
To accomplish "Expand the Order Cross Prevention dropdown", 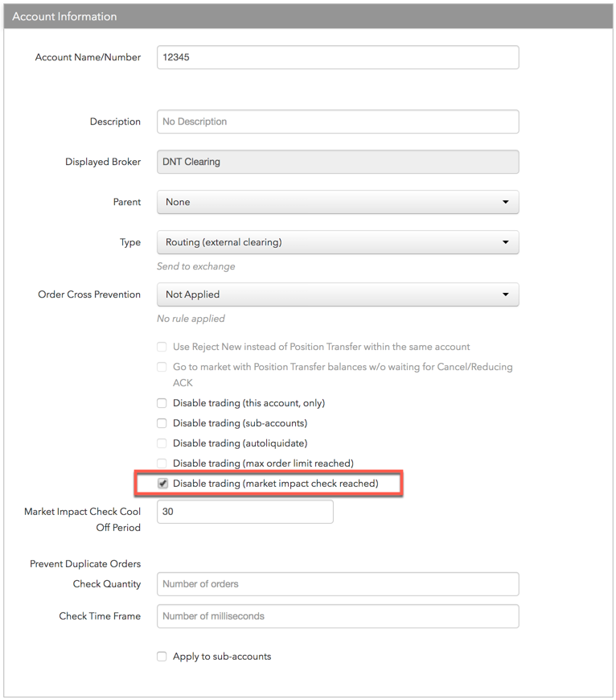I will pos(338,294).
